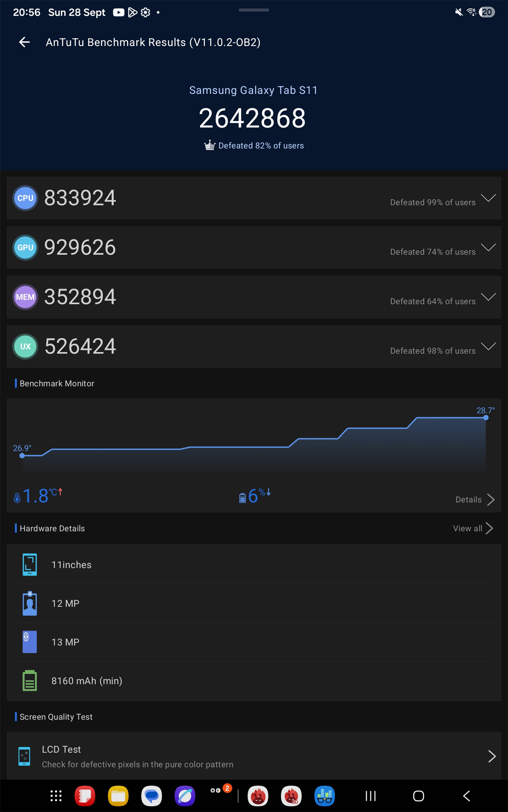The width and height of the screenshot is (508, 812).
Task: Launch Geekbench app from the taskbar
Action: pos(324,796)
